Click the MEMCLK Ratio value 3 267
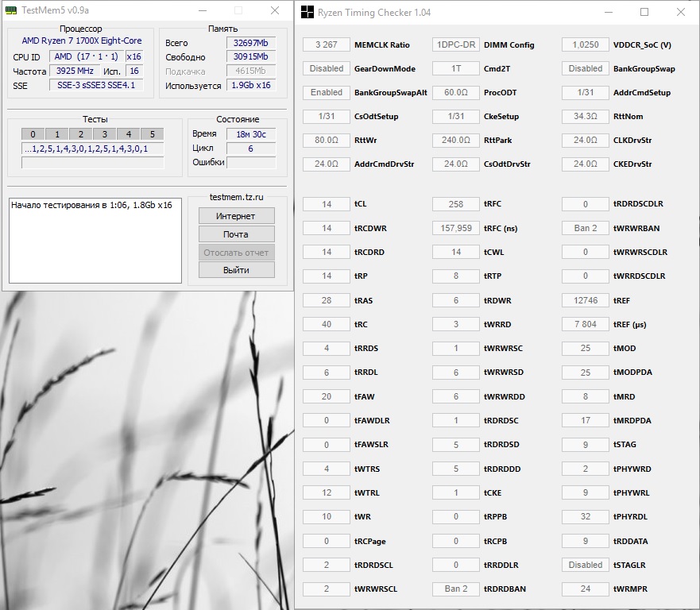The image size is (700, 610). [x=327, y=44]
